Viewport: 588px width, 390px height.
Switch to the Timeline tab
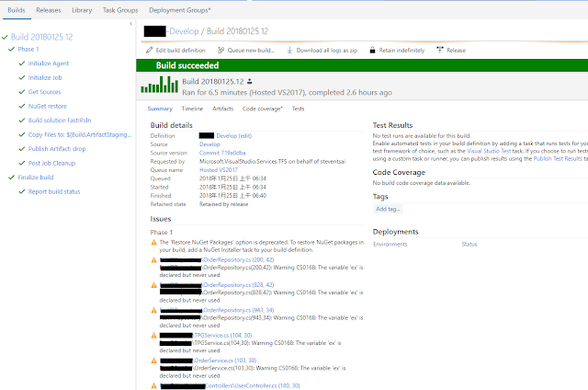point(192,109)
